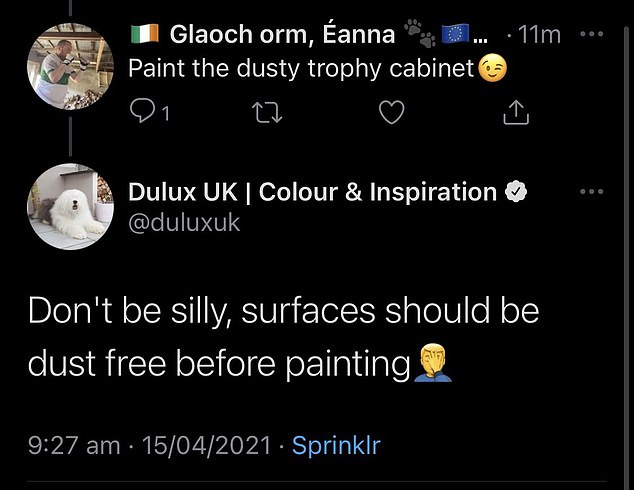Like Éanna's tweet with the heart icon

[x=391, y=112]
